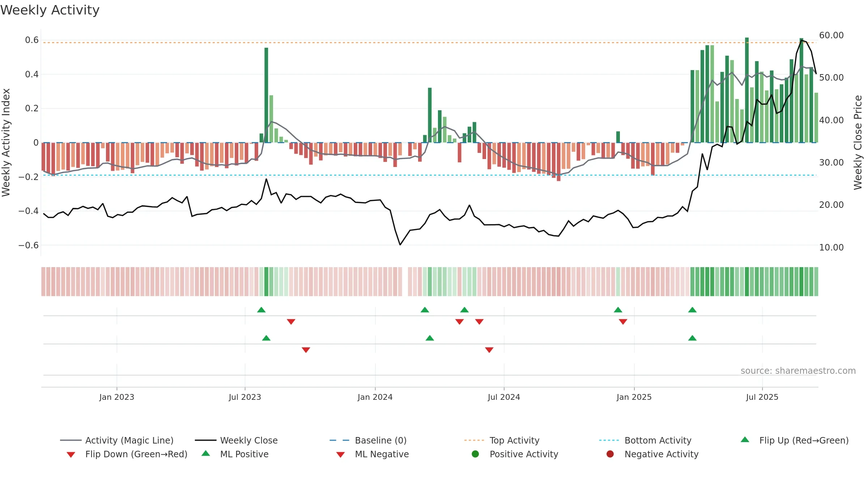The height and width of the screenshot is (488, 868).
Task: Click the first Flip Up triangle near Jul 2023
Action: coord(261,310)
